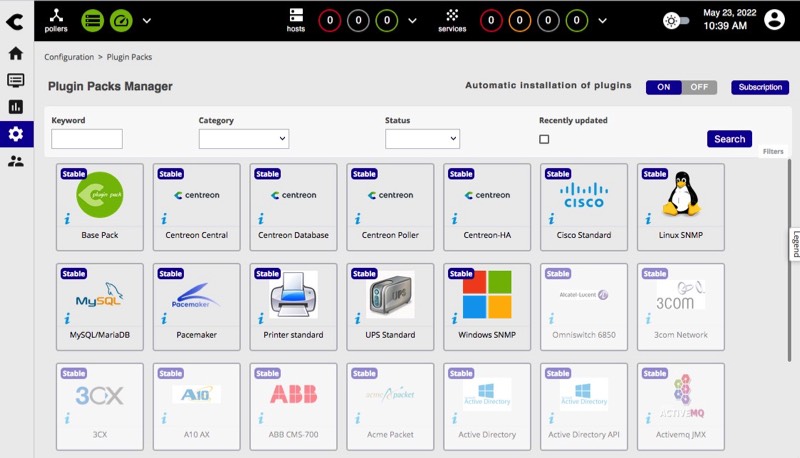Viewport: 800px width, 458px height.
Task: Expand the pollers status chevron
Action: 147,20
